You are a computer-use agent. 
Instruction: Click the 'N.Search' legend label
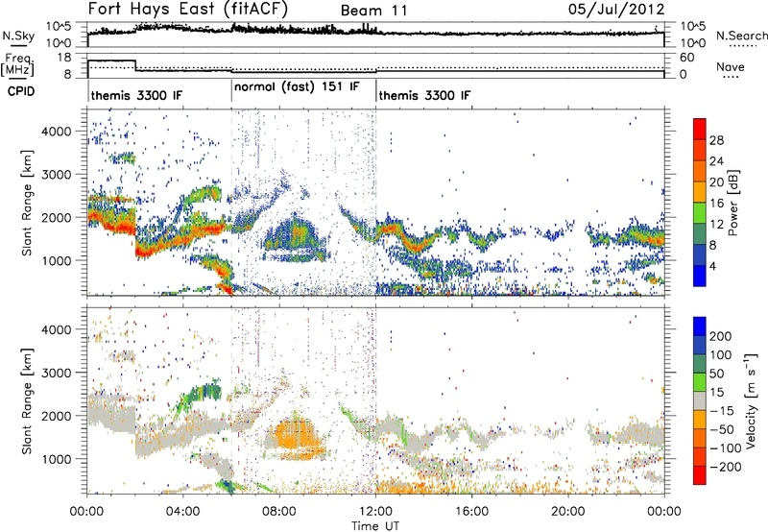[741, 36]
